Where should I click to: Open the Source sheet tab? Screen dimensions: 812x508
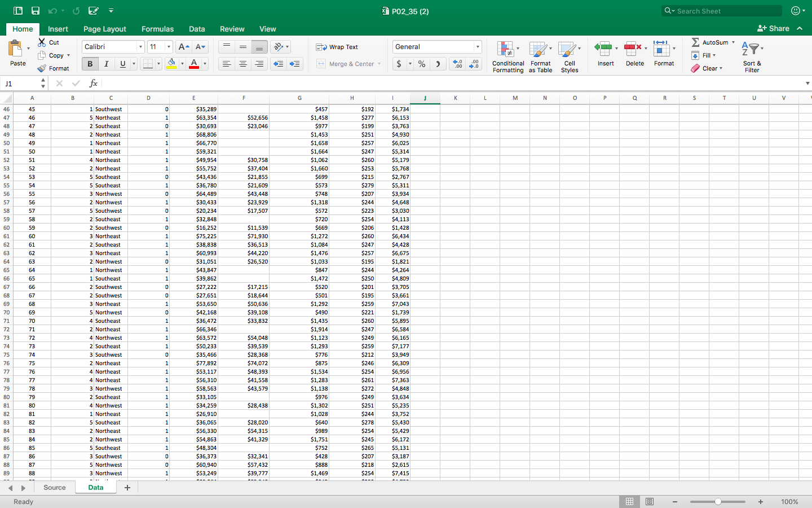pyautogui.click(x=54, y=487)
